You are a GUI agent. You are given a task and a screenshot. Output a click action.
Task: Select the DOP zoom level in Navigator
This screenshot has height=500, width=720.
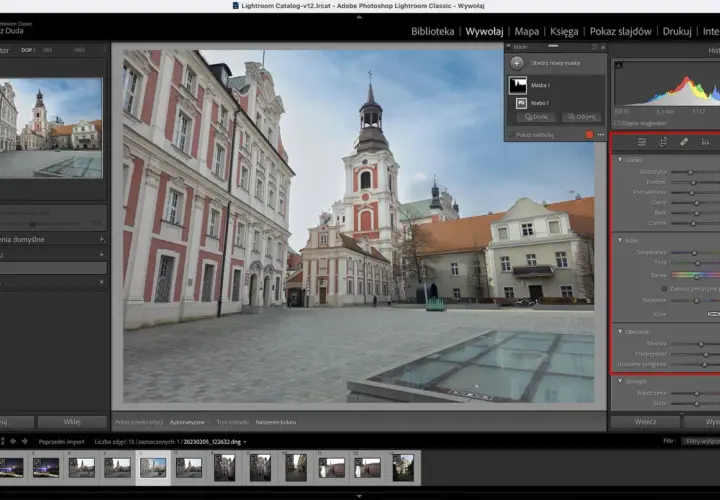coord(27,50)
